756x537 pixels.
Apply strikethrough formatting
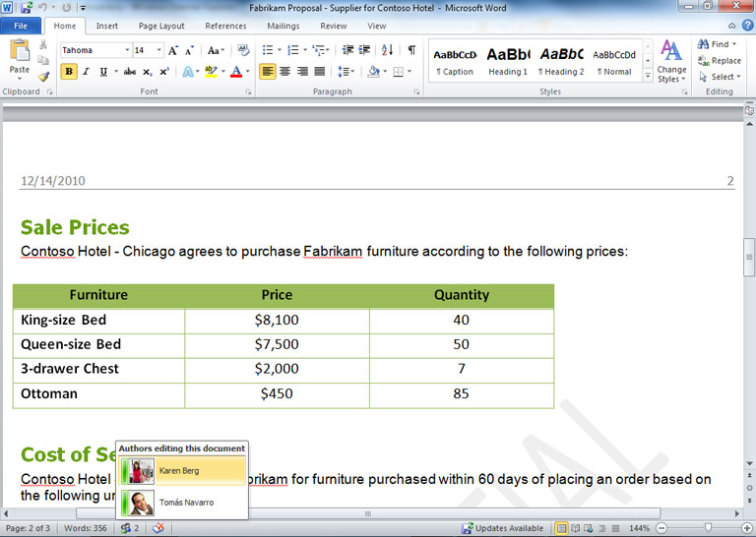click(x=130, y=72)
